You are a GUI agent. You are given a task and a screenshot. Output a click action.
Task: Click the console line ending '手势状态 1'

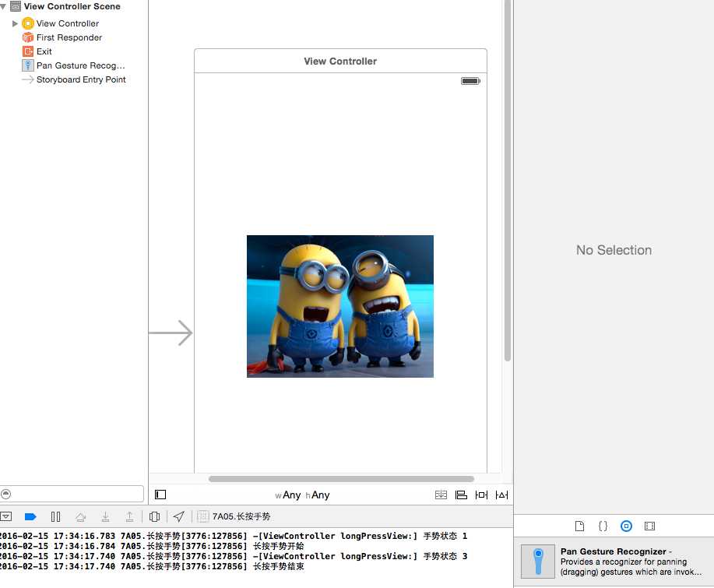(x=234, y=536)
